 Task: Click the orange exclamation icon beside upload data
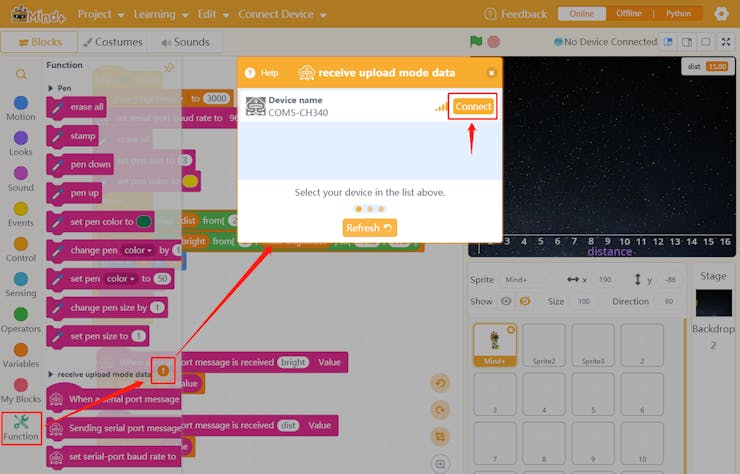click(163, 371)
